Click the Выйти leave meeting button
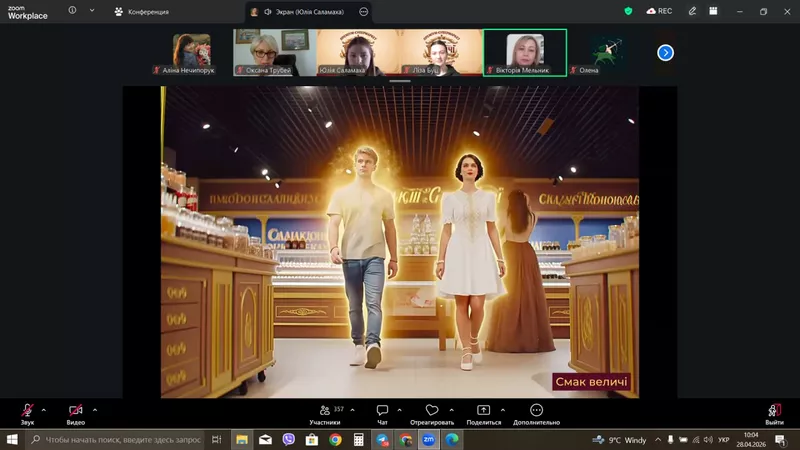This screenshot has height=450, width=800. pyautogui.click(x=774, y=414)
